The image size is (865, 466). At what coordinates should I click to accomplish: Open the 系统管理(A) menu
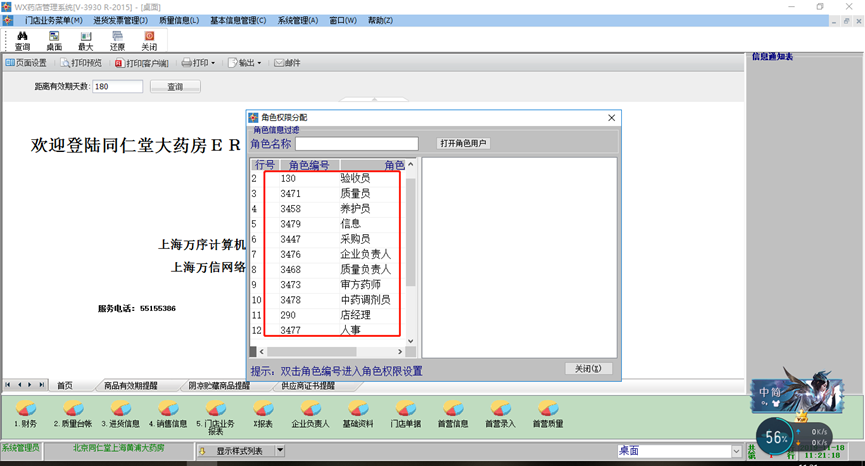[x=297, y=20]
